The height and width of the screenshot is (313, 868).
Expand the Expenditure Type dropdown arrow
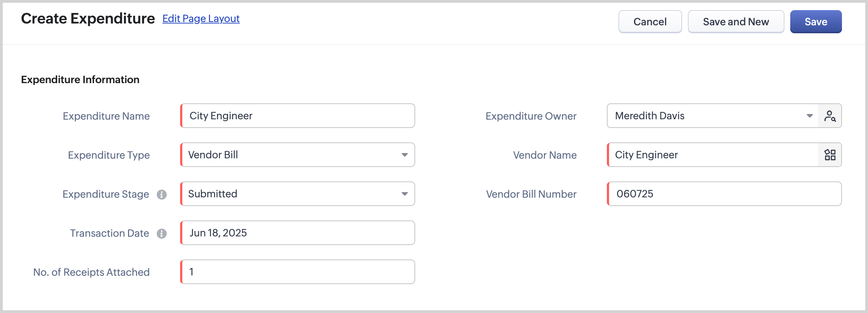click(x=404, y=155)
